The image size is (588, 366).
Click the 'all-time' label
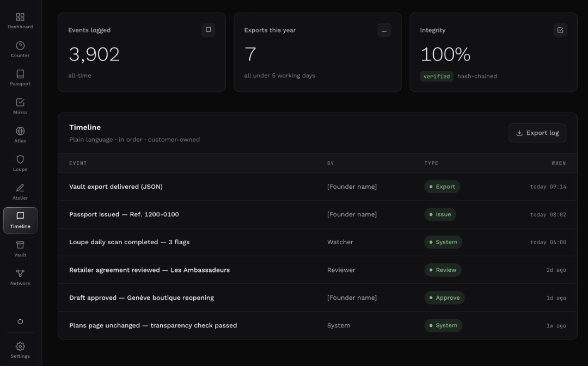tap(79, 75)
